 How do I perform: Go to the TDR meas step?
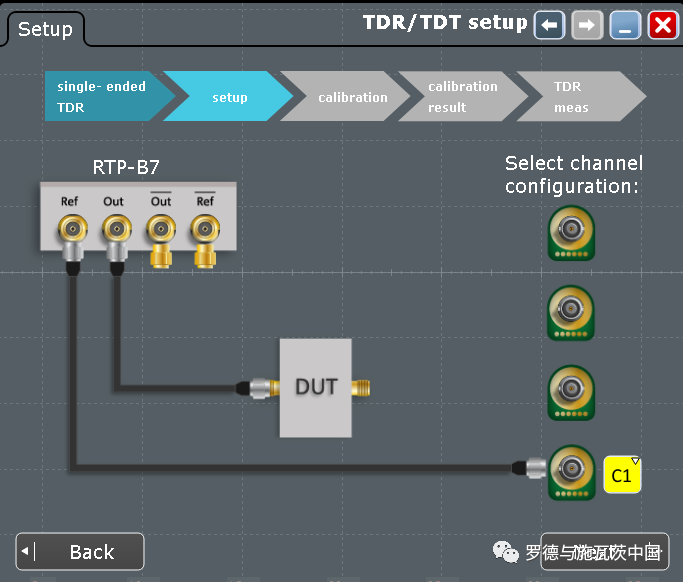pyautogui.click(x=575, y=97)
